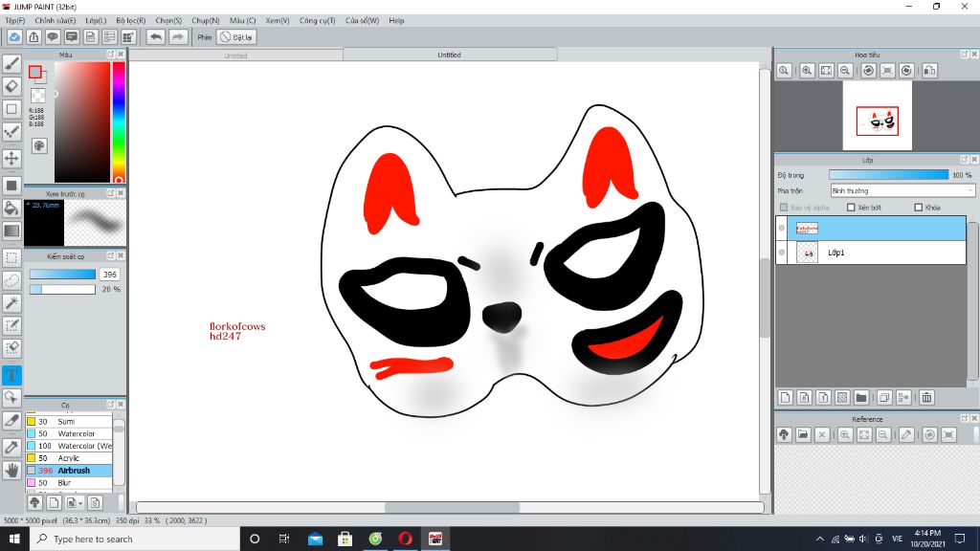The width and height of the screenshot is (980, 551).
Task: Fit navigator view to screen
Action: coord(826,71)
